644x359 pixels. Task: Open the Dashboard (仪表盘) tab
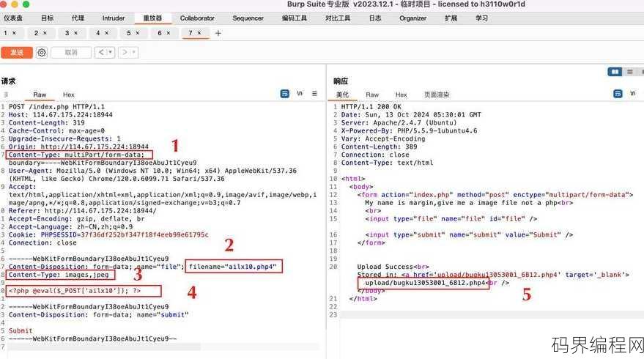click(13, 18)
